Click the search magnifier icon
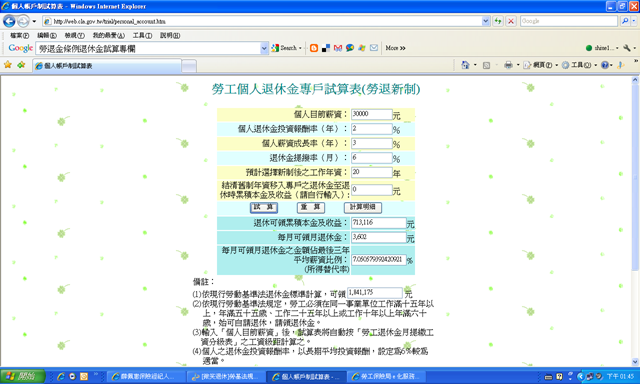 click(x=624, y=21)
